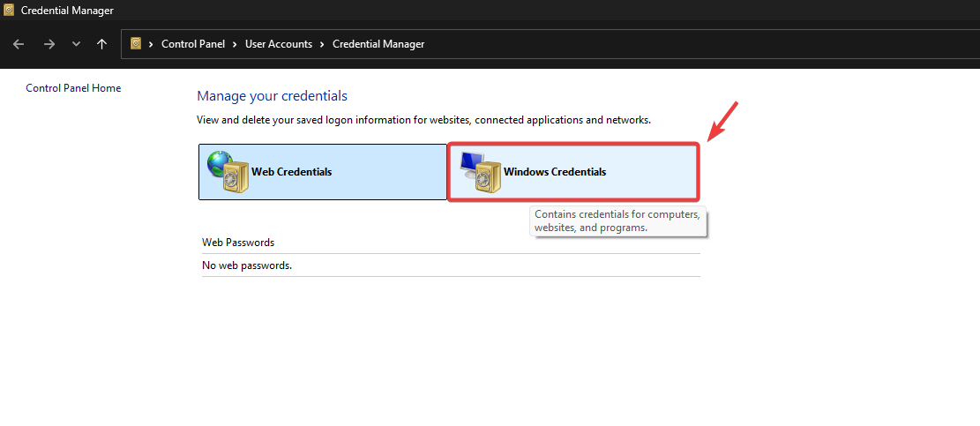Screen dimensions: 980x426
Task: Click the globe vault Web Credentials icon
Action: [228, 172]
